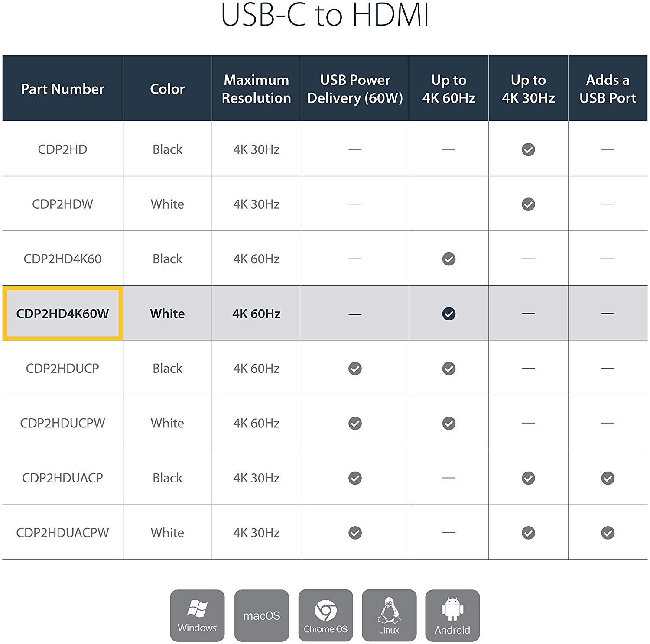The width and height of the screenshot is (650, 644).
Task: Click CDP2HDUACP's Adds a USB Port checkmark
Action: pos(608,478)
